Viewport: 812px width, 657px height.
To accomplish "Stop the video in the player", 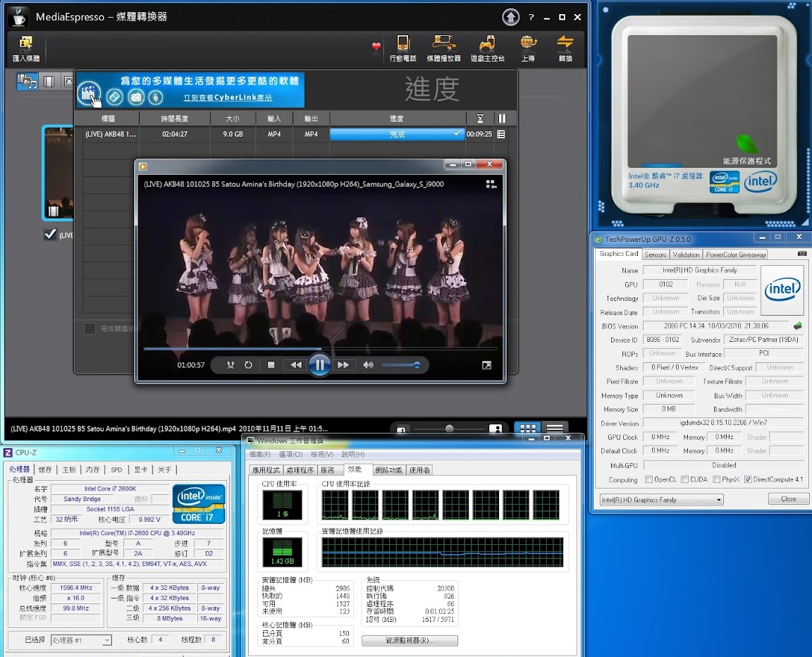I will click(271, 365).
